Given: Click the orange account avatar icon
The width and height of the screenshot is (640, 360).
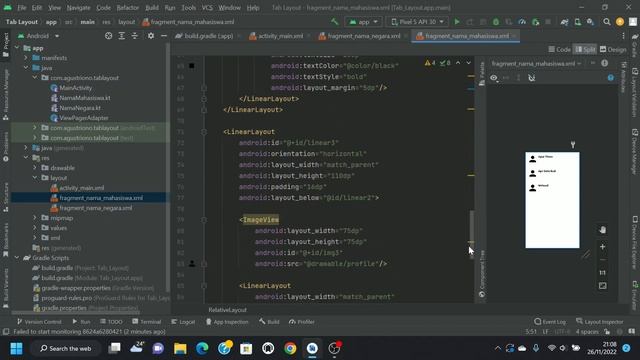Looking at the screenshot, I should click(x=620, y=22).
